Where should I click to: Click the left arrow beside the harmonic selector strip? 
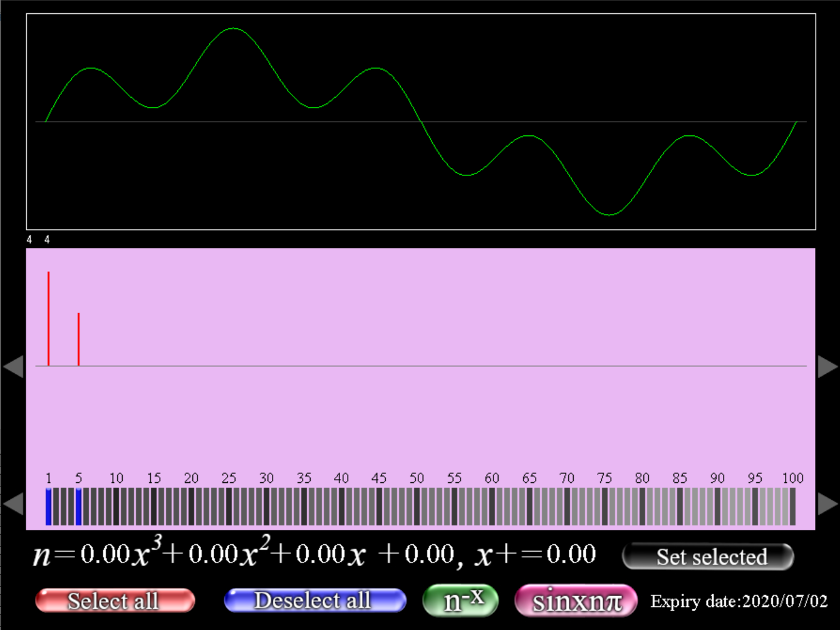pyautogui.click(x=14, y=503)
